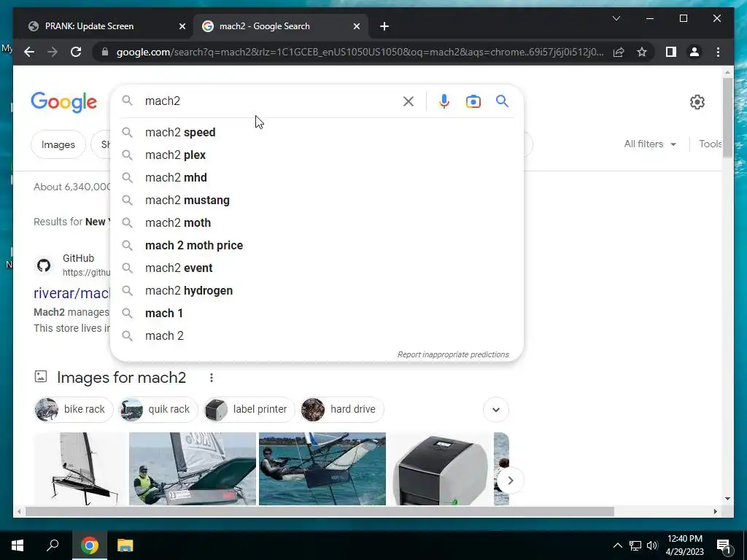Bookmark this page with the star icon

coord(642,52)
